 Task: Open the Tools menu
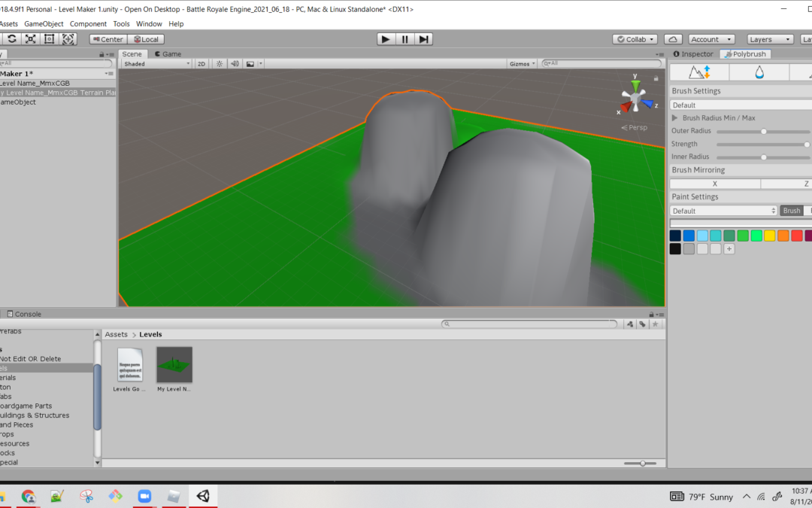pos(121,24)
